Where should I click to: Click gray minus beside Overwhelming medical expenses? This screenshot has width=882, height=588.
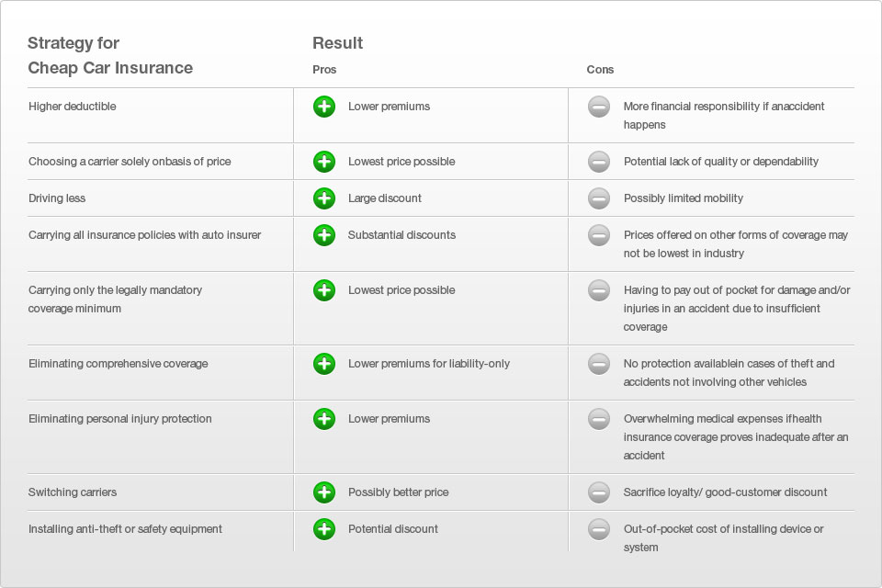click(599, 419)
